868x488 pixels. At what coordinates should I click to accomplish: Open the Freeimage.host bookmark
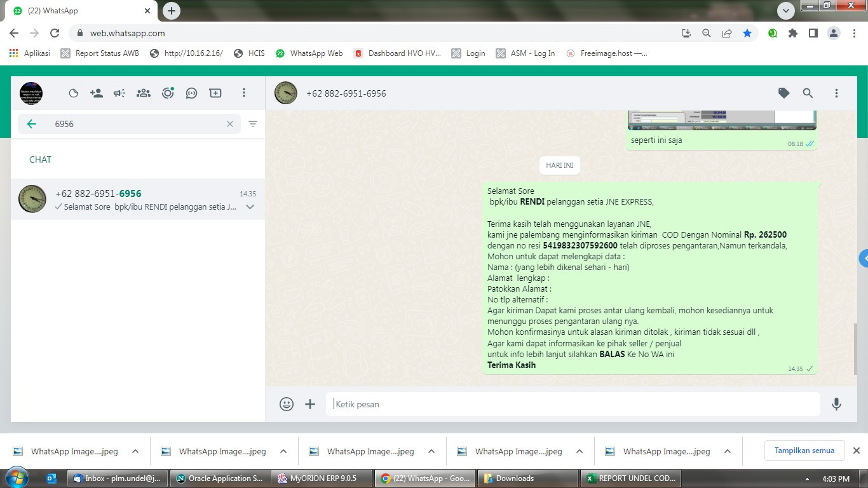click(606, 53)
